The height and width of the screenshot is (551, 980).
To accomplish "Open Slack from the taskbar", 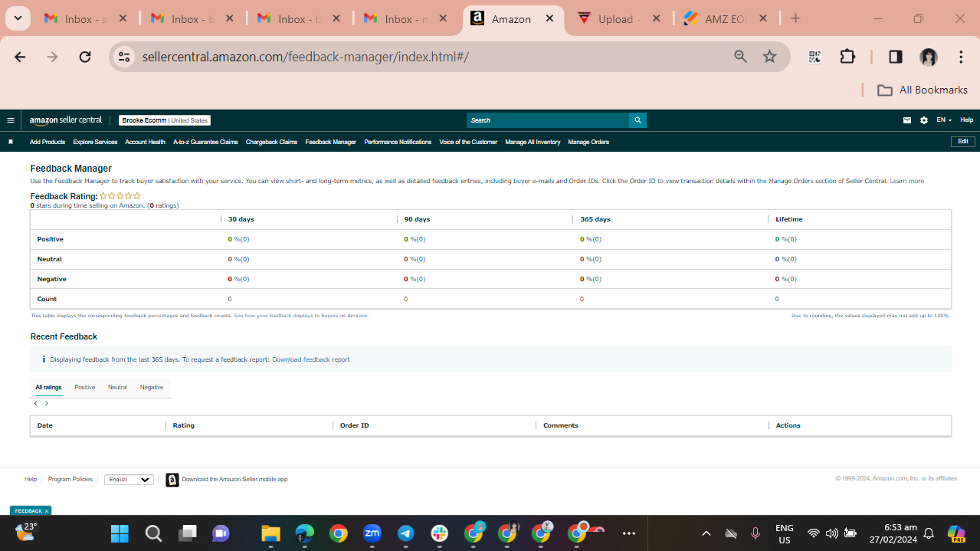I will tap(439, 533).
